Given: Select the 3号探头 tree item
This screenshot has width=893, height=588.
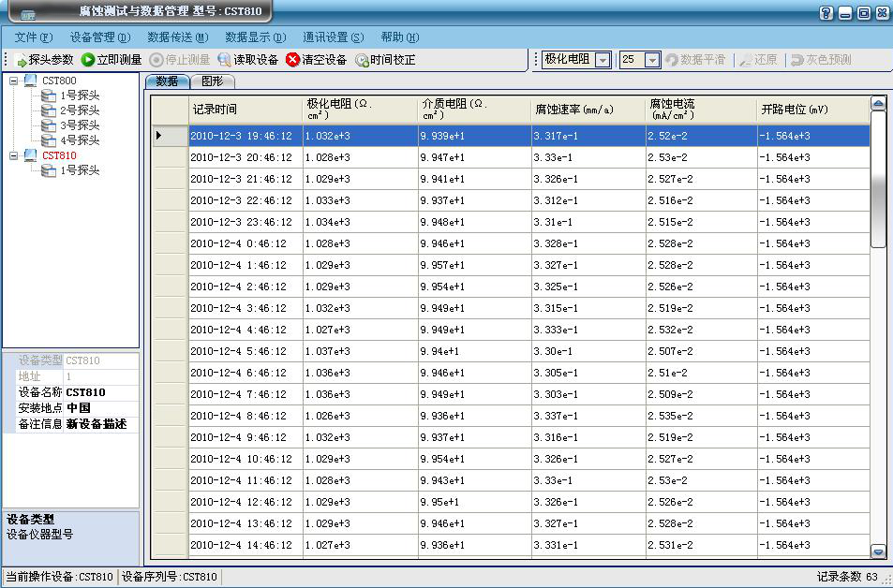Looking at the screenshot, I should click(80, 125).
